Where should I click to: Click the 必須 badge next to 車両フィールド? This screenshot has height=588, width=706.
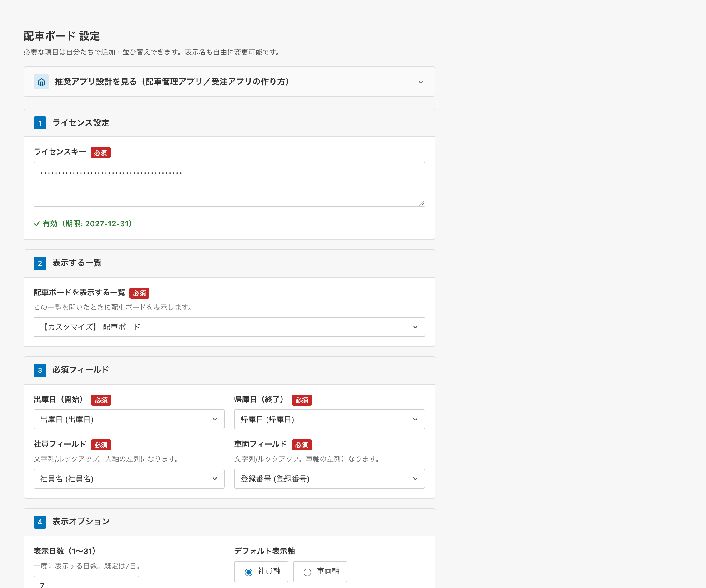pyautogui.click(x=302, y=445)
